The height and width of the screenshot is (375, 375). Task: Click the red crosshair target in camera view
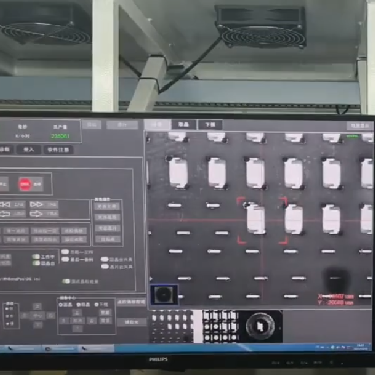click(262, 220)
